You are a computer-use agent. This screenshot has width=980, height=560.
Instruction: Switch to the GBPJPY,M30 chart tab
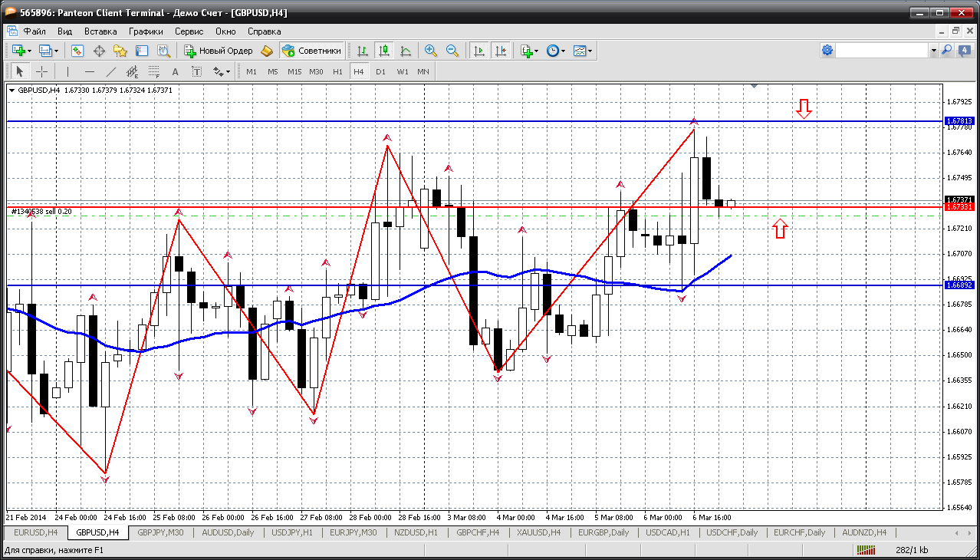(162, 532)
